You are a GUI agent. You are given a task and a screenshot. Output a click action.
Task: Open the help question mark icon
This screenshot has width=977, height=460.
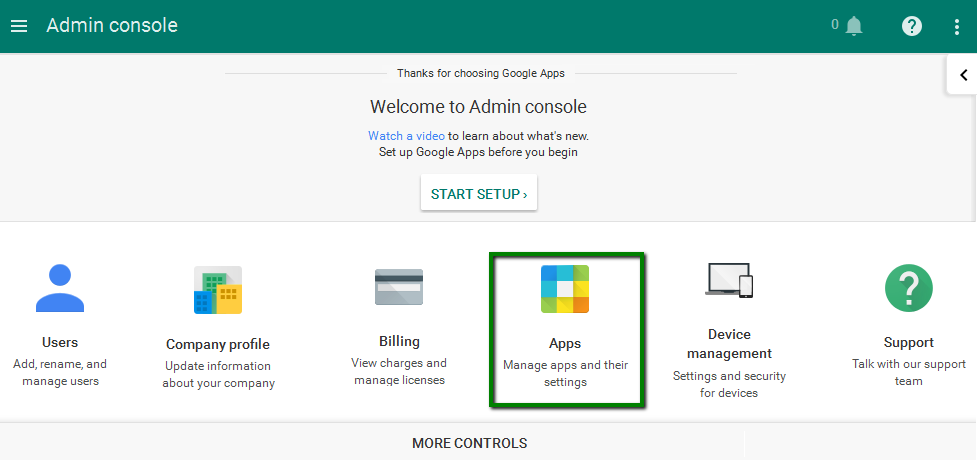[912, 26]
